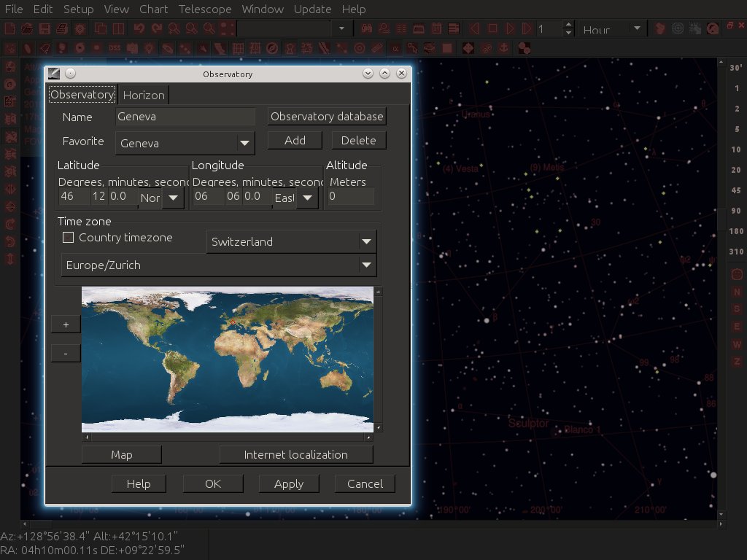Click the tile windows vertically icon
Screen dimensions: 747x560
(118, 28)
